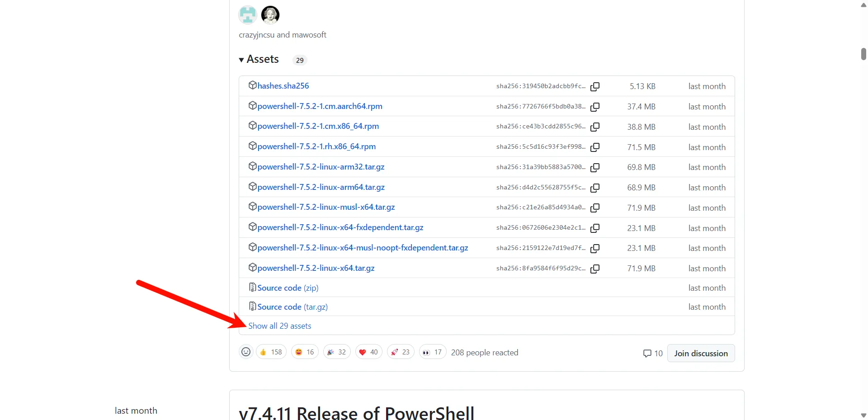Click the Join discussion button
The height and width of the screenshot is (420, 868).
click(701, 354)
